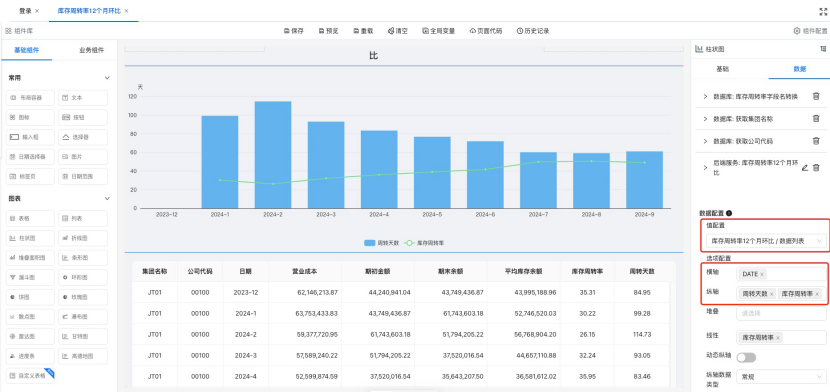Open 历史记录 history

pyautogui.click(x=533, y=31)
